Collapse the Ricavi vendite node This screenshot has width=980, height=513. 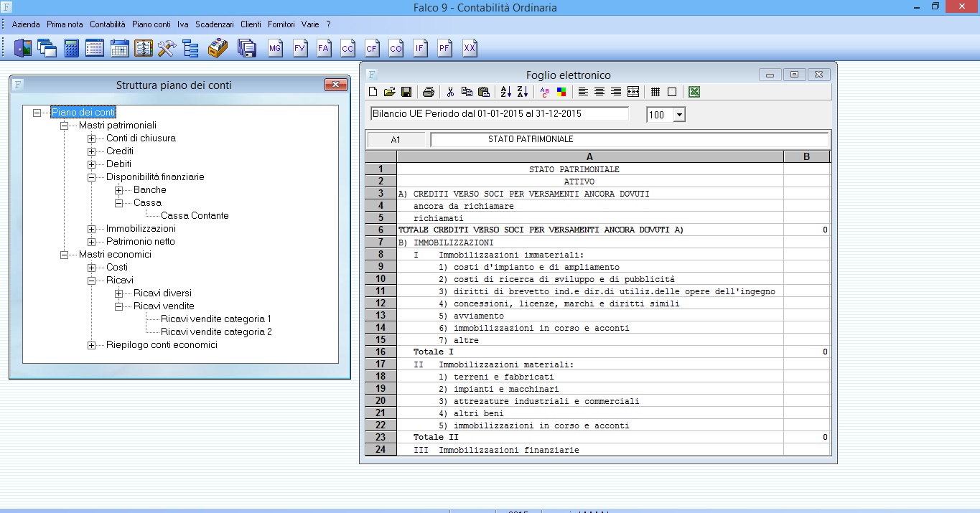pos(118,306)
